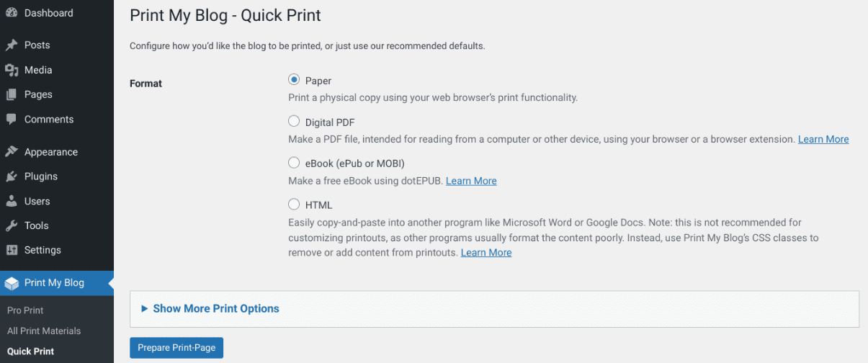868x363 pixels.
Task: Open the Quick Print submenu item
Action: [x=30, y=351]
